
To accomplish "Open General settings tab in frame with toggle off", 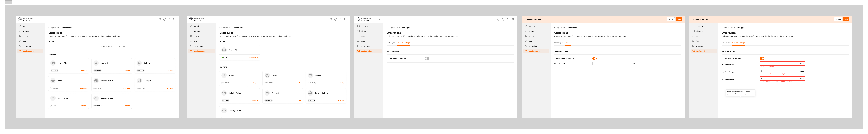I will [x=404, y=43].
